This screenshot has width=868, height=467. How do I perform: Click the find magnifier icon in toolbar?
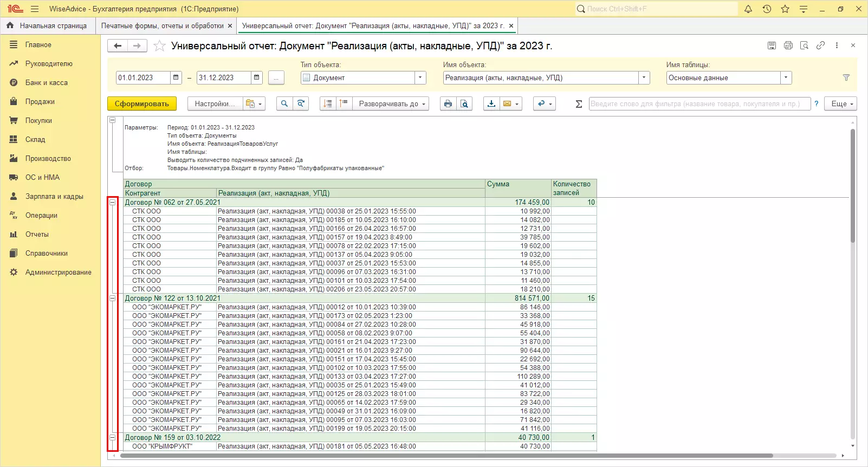click(284, 104)
